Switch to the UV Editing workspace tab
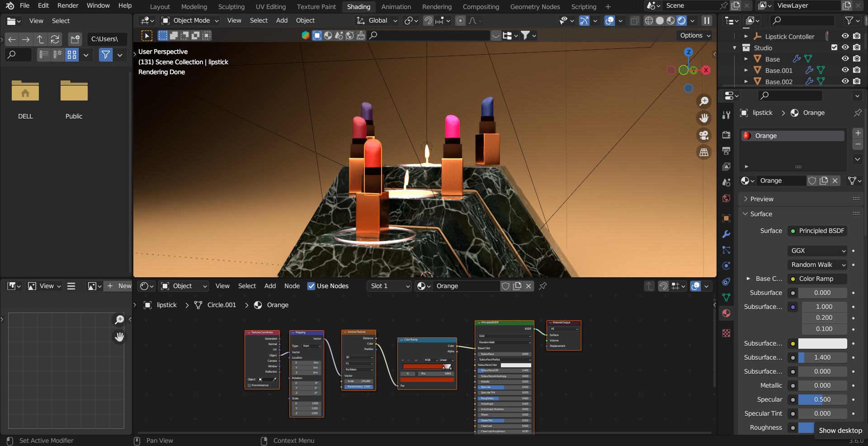This screenshot has height=446, width=868. (x=270, y=7)
